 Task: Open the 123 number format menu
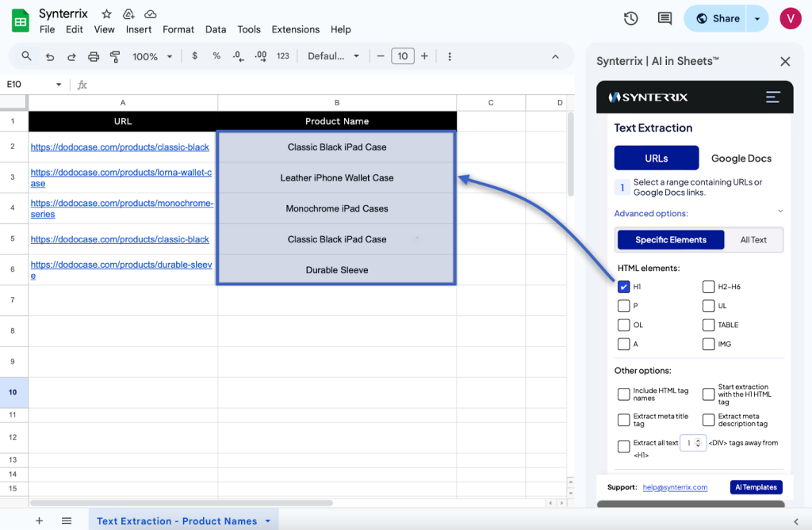(283, 56)
